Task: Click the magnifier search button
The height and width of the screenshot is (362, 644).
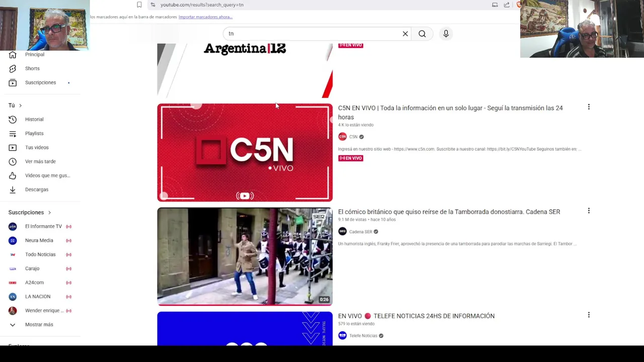Action: tap(422, 34)
